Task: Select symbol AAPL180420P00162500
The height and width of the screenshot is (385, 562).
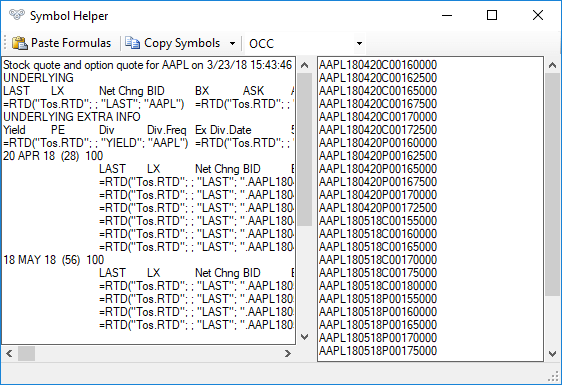Action: [378, 156]
